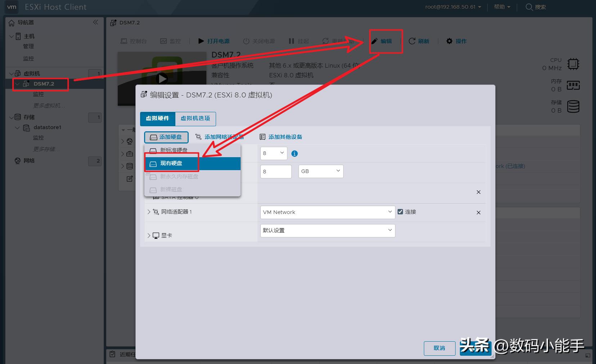Choose 新标准硬盘 from the menu
The height and width of the screenshot is (364, 596).
pyautogui.click(x=192, y=150)
